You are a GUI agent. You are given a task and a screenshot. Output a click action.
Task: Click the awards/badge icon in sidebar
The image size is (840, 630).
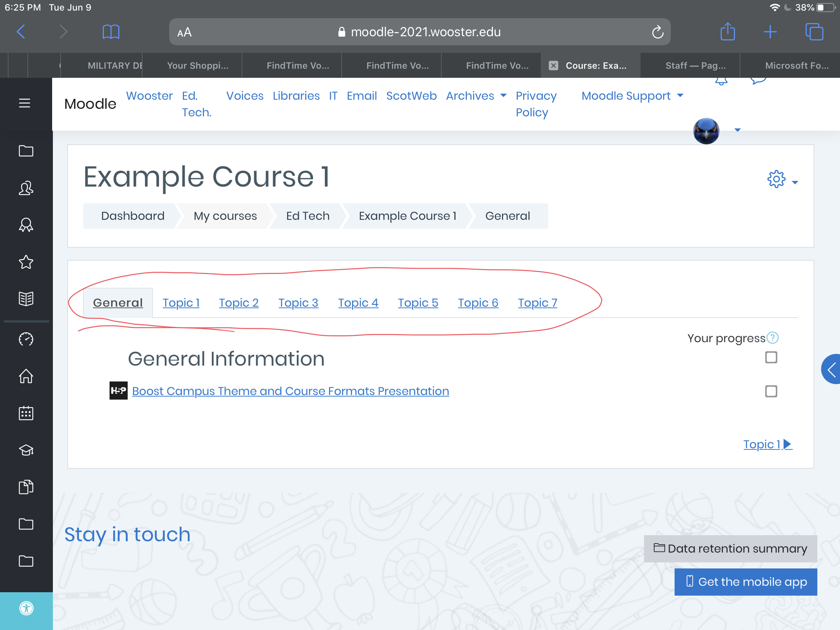click(x=26, y=225)
